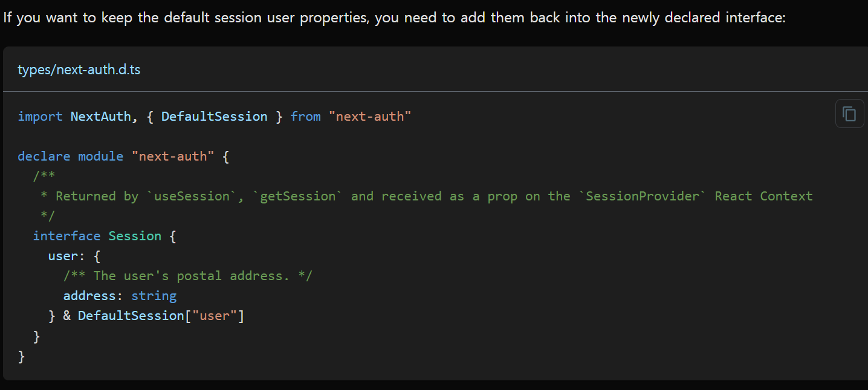This screenshot has width=868, height=390.
Task: Click the address property name
Action: pyautogui.click(x=89, y=296)
